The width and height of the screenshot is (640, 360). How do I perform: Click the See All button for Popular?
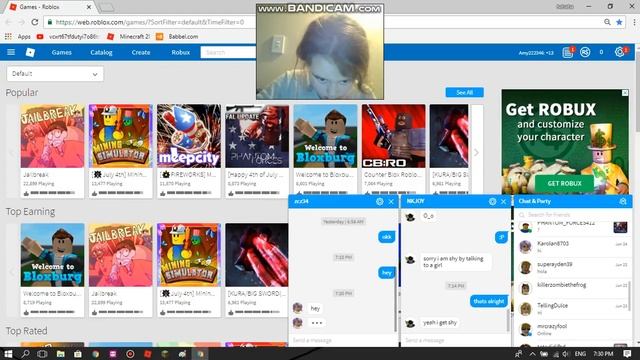(464, 92)
